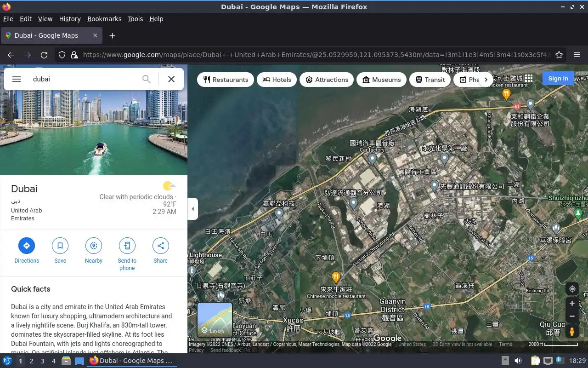Screen dimensions: 588x368
Task: Select the 先豐通訊 map pin
Action: (x=434, y=186)
